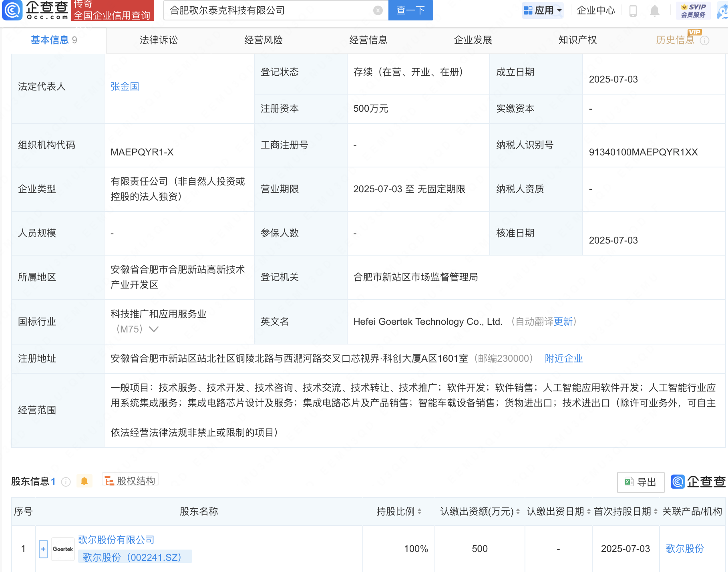Switch to 企业发展 tab
The width and height of the screenshot is (728, 572).
pos(473,40)
